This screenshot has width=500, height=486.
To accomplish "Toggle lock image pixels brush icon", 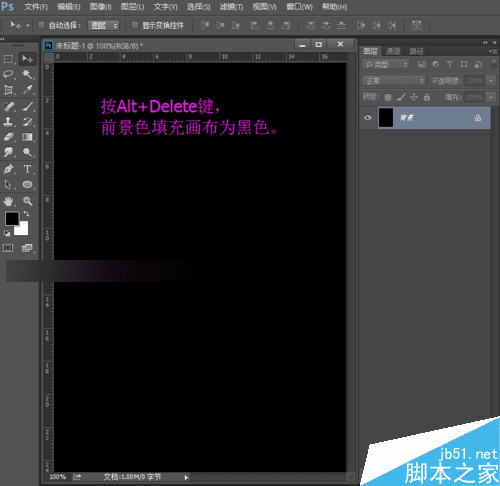I will 401,97.
